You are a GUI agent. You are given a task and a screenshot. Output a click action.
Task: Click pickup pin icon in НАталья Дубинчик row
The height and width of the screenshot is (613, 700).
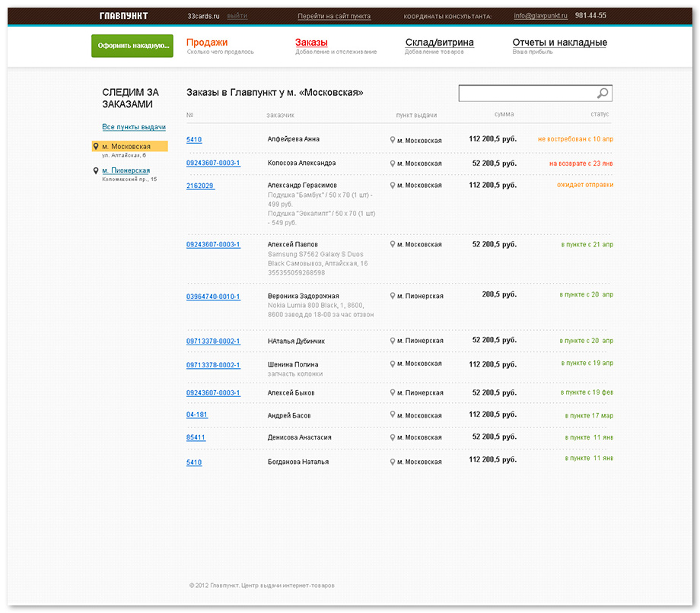coord(392,341)
